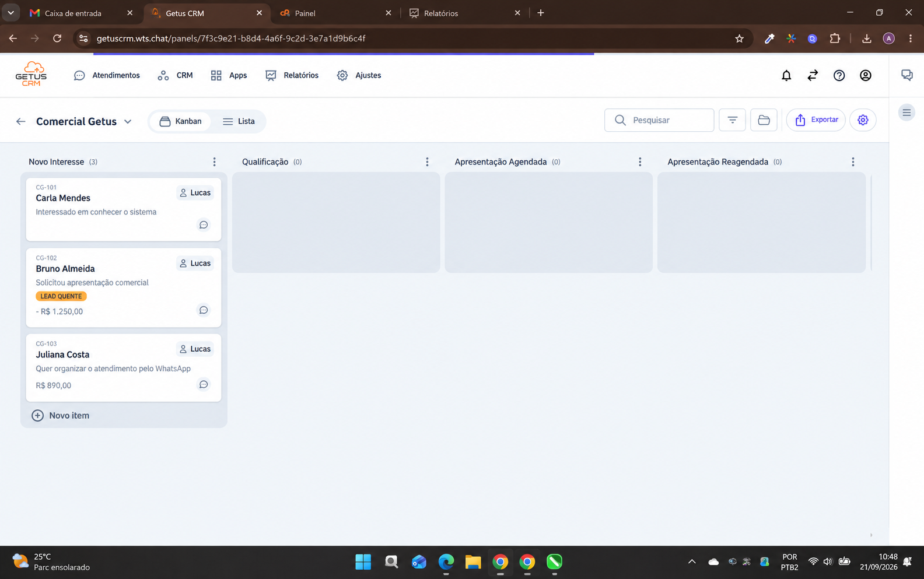The image size is (924, 579).
Task: Open the CRM menu
Action: point(175,75)
